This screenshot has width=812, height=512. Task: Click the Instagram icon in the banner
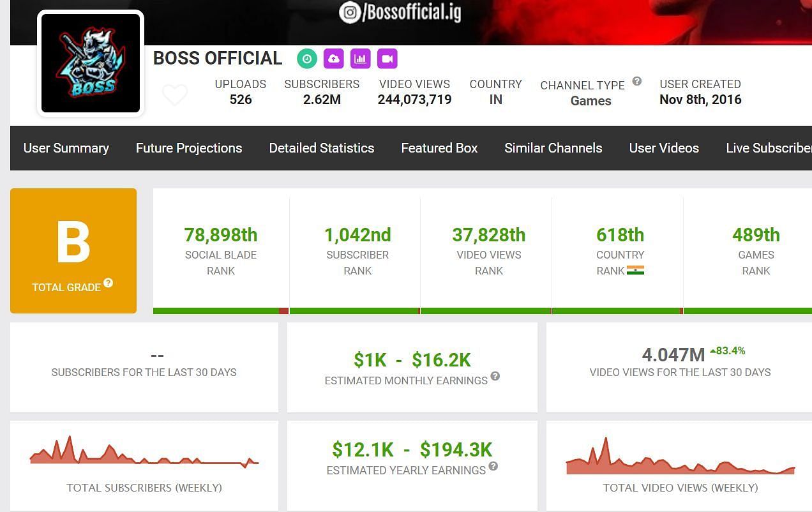point(350,12)
